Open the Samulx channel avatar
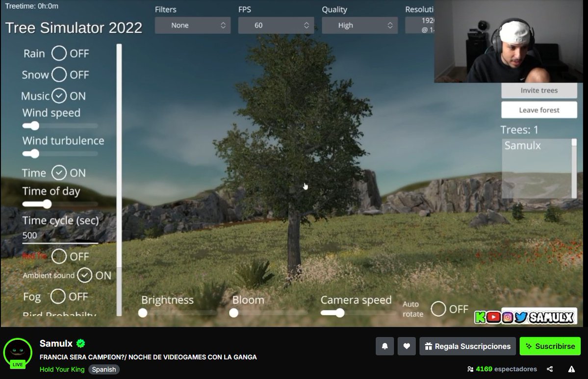The height and width of the screenshot is (379, 588). [x=18, y=353]
